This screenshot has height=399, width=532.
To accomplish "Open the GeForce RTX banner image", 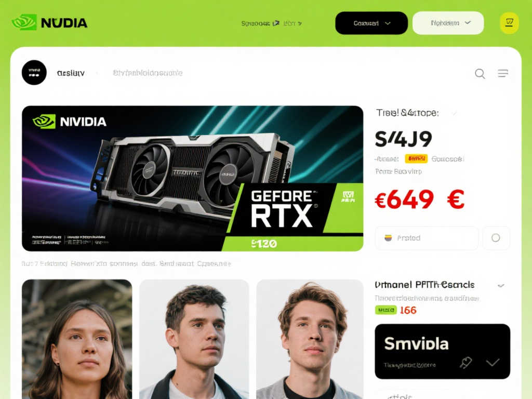I will coord(192,179).
